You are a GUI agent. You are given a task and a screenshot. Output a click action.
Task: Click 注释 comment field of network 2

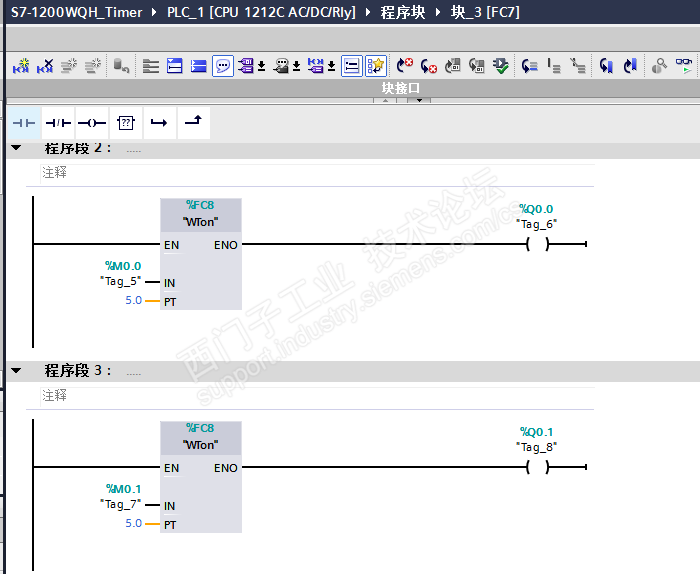tap(317, 172)
